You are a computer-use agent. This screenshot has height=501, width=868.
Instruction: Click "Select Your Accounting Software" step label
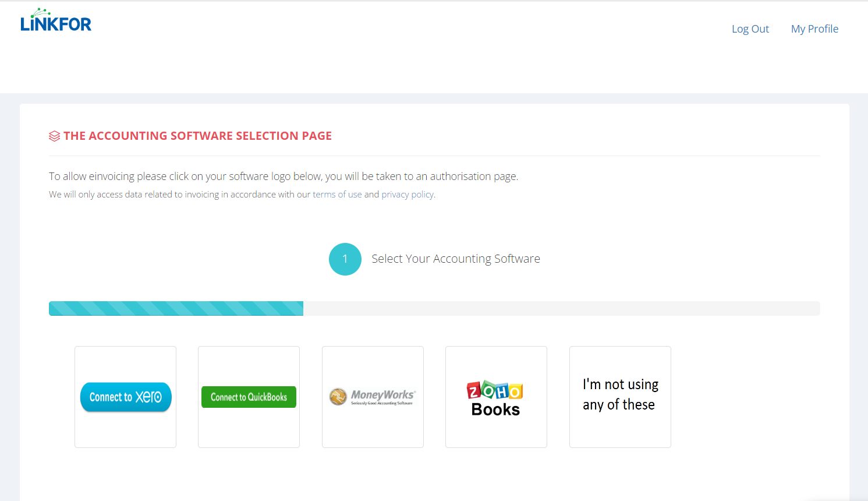[456, 259]
